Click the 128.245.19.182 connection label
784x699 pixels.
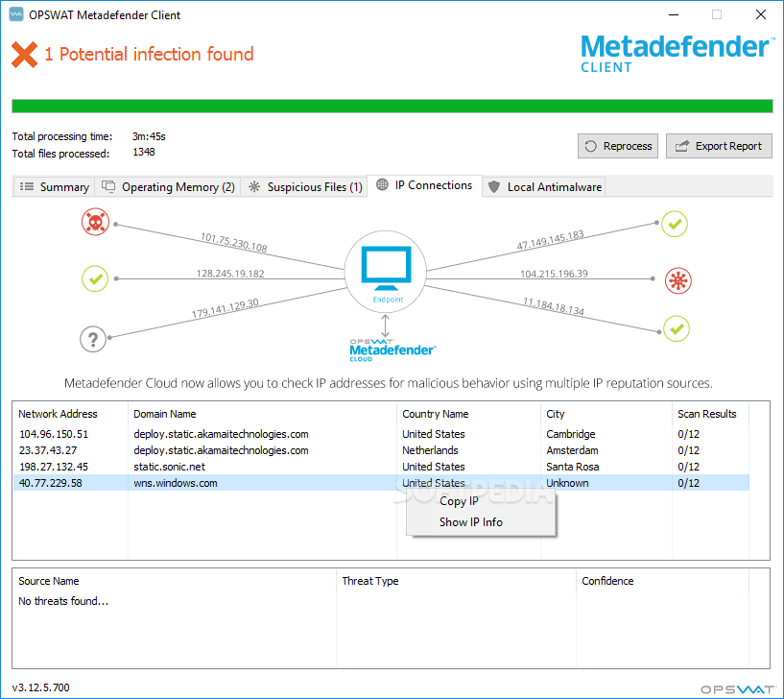point(230,274)
